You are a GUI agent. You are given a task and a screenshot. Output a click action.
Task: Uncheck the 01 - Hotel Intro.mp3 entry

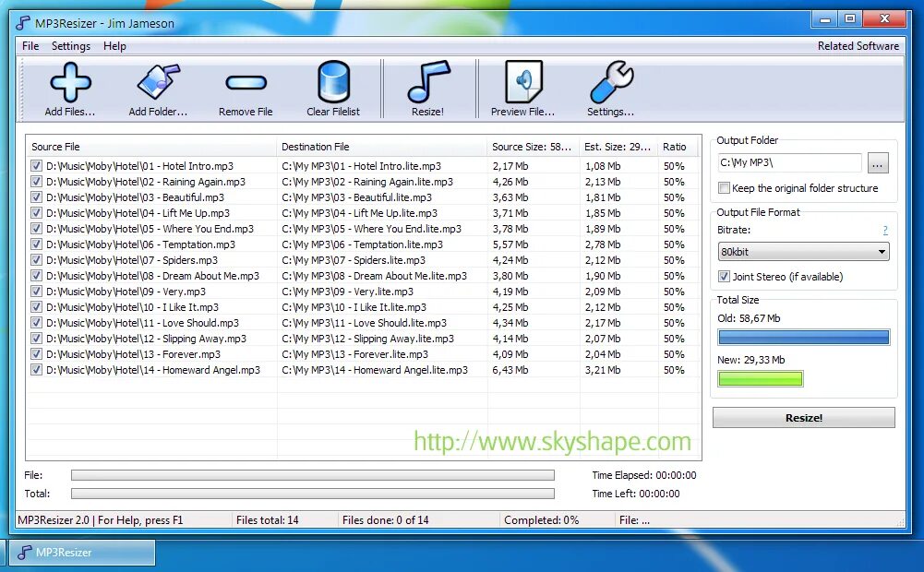click(35, 166)
